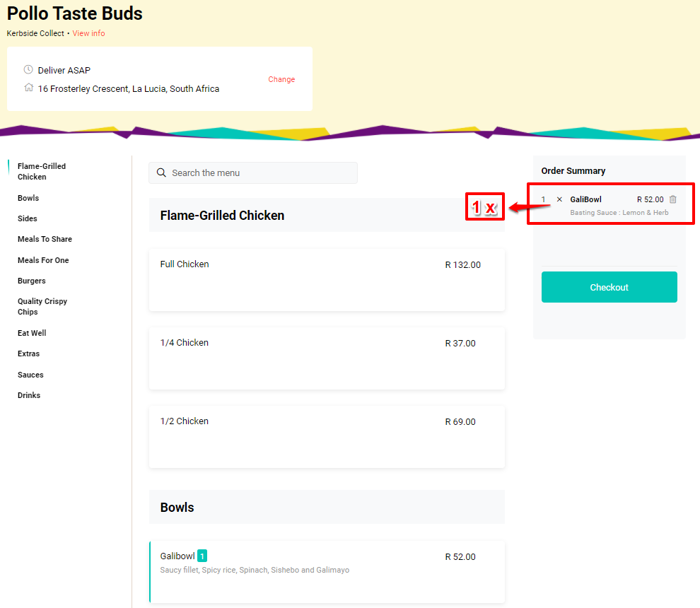Screen dimensions: 700x608
Task: Proceed to Checkout
Action: [609, 287]
